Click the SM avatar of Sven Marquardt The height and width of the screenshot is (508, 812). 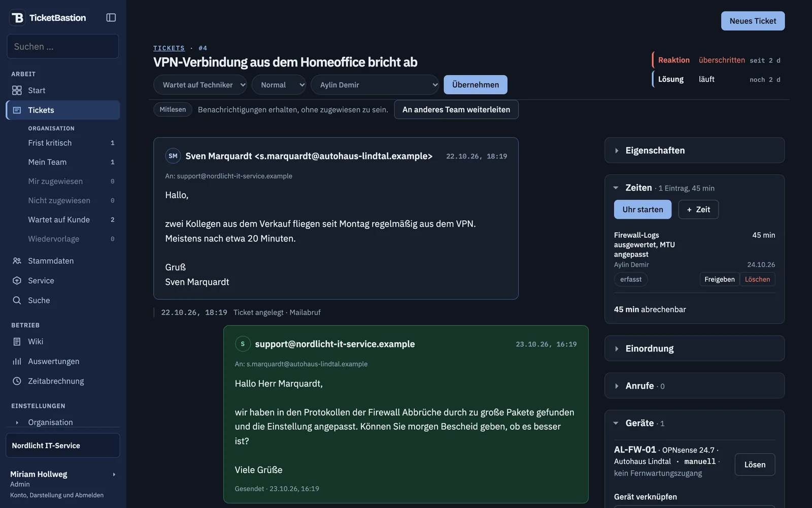coord(173,156)
